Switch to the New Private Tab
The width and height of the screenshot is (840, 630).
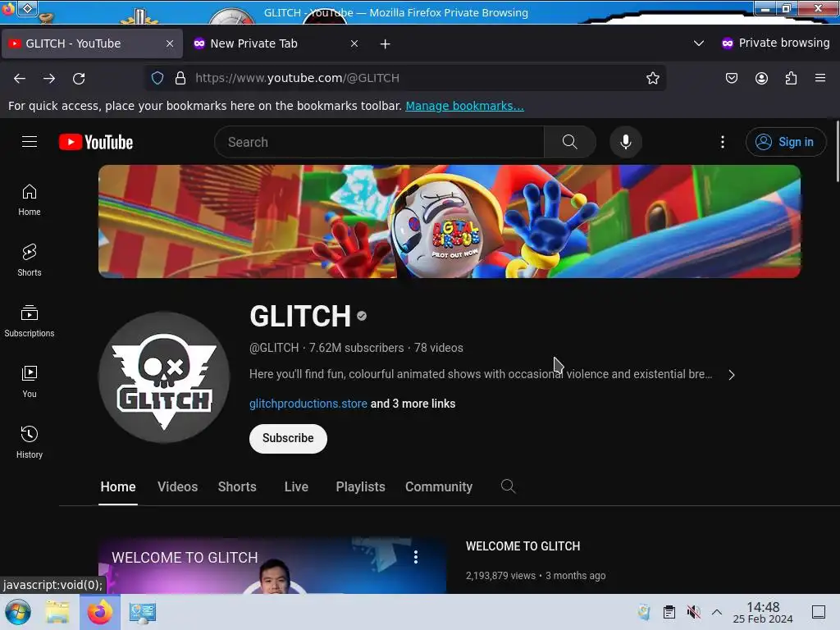point(276,43)
